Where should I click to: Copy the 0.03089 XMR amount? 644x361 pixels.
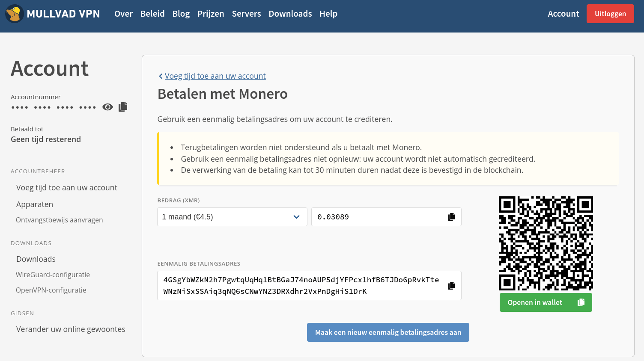click(451, 217)
